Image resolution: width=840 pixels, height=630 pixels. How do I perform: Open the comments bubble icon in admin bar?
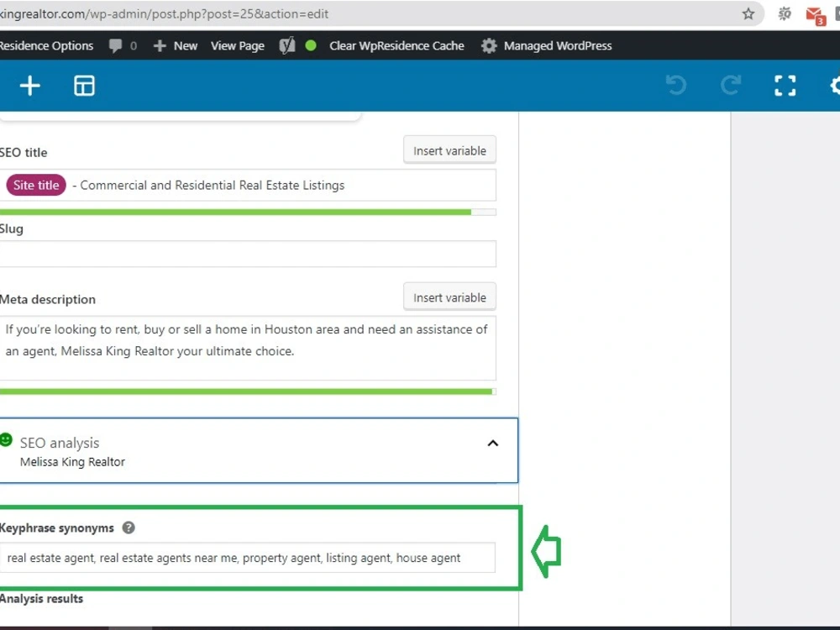tap(115, 46)
